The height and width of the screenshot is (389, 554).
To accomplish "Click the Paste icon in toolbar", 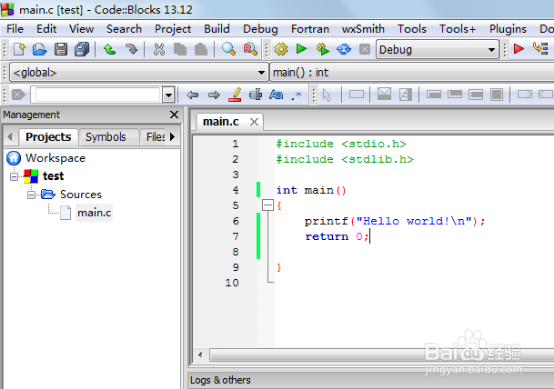I will [x=201, y=49].
